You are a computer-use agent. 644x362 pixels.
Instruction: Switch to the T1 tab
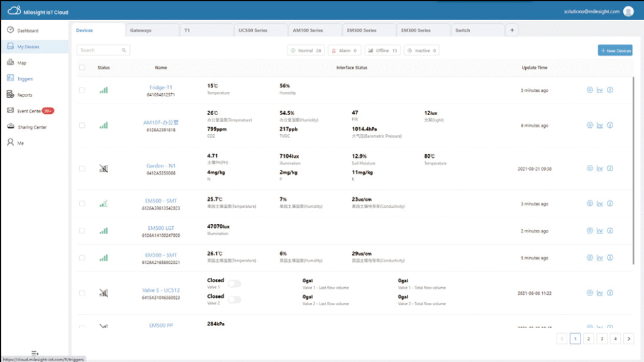(x=206, y=30)
